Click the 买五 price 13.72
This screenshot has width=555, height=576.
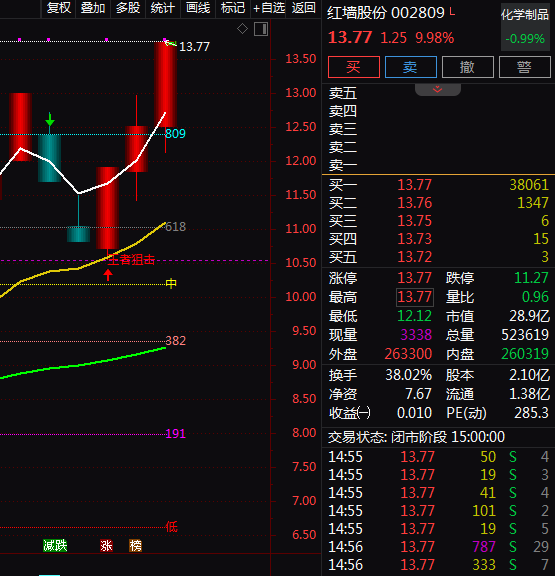coord(414,257)
